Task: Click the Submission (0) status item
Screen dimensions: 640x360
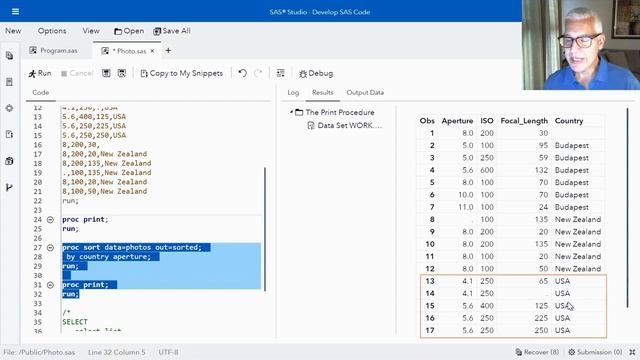Action: (x=595, y=352)
